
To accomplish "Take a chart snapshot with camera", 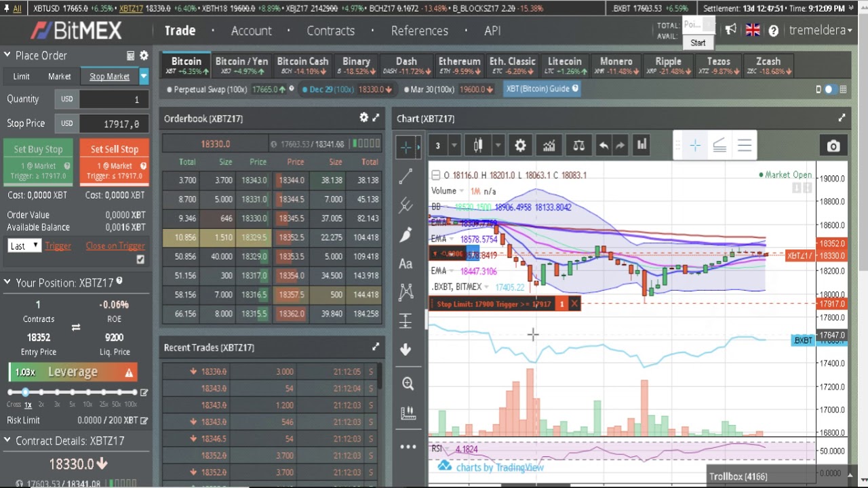I will pos(833,146).
